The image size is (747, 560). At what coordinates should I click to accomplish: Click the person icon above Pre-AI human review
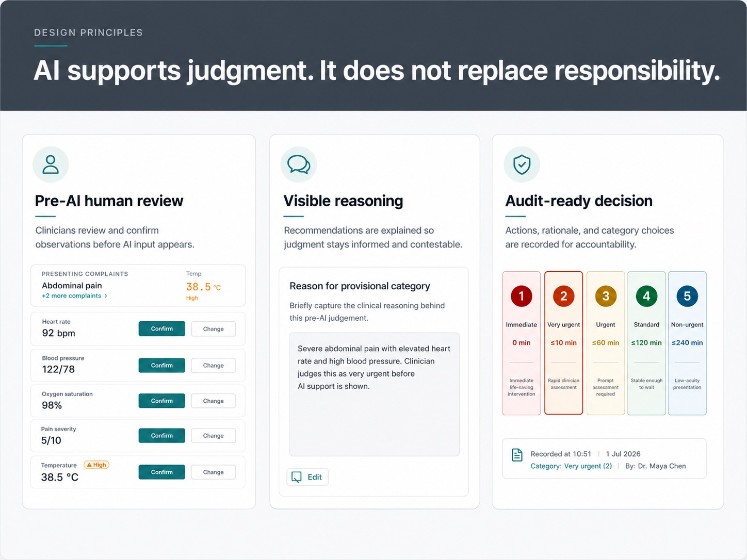coord(51,164)
